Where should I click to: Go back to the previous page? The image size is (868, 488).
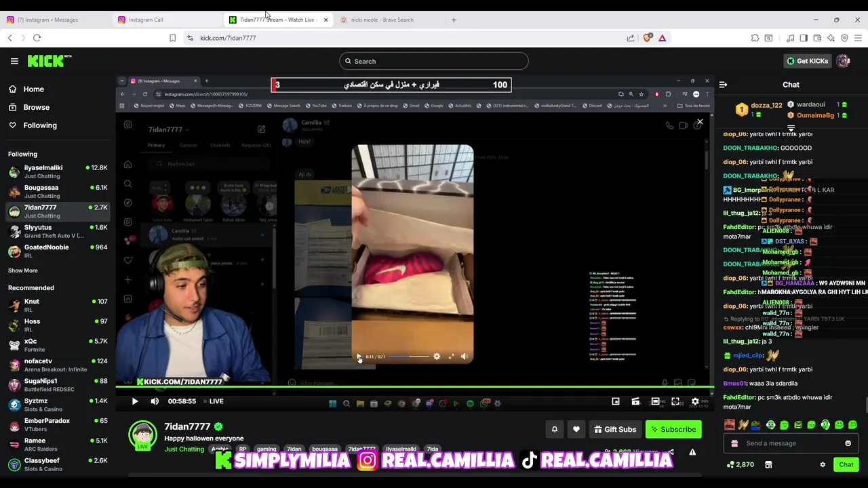pyautogui.click(x=10, y=38)
